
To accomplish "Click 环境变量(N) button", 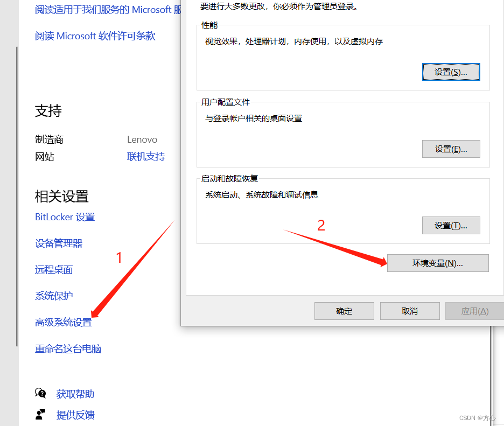I will (437, 263).
